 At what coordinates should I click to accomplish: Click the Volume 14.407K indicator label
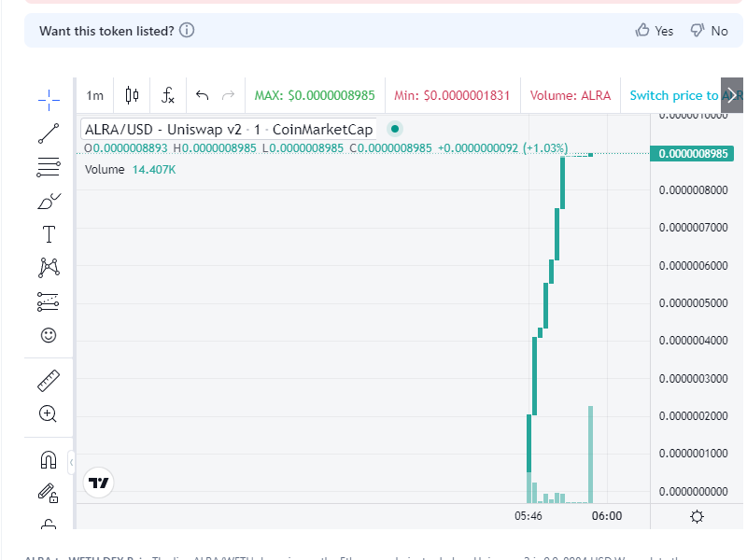point(130,170)
